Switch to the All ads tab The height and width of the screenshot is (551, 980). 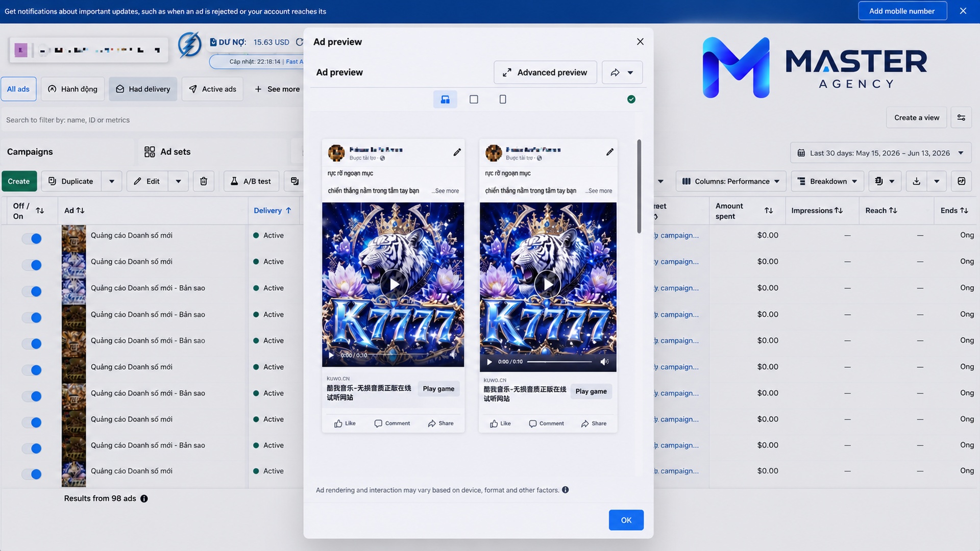(18, 89)
